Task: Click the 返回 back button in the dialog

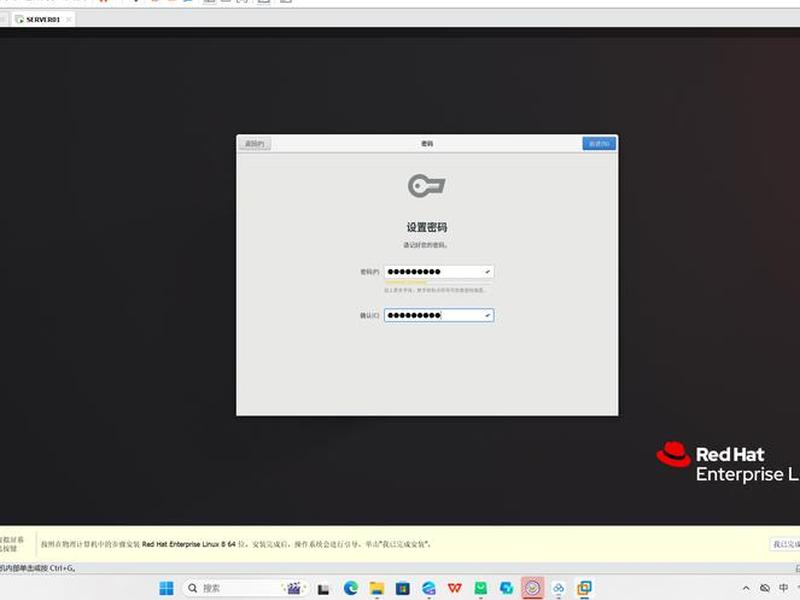Action: (x=255, y=144)
